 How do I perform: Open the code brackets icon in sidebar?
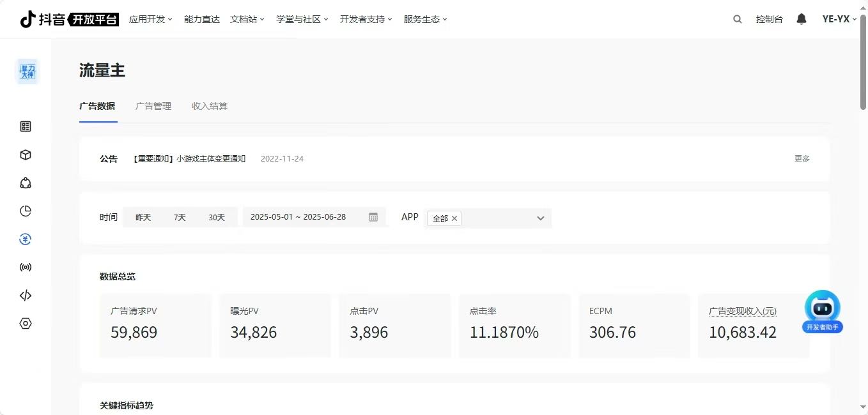point(26,296)
